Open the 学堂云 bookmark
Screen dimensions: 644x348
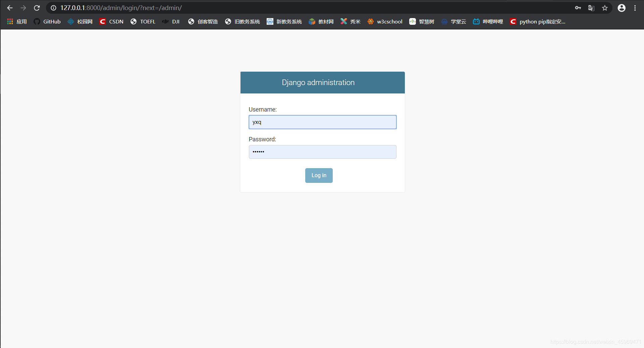tap(453, 21)
